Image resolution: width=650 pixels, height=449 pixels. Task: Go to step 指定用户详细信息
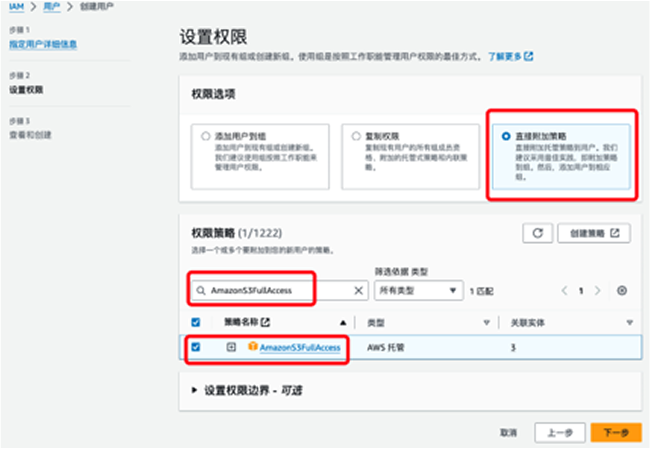[x=42, y=44]
